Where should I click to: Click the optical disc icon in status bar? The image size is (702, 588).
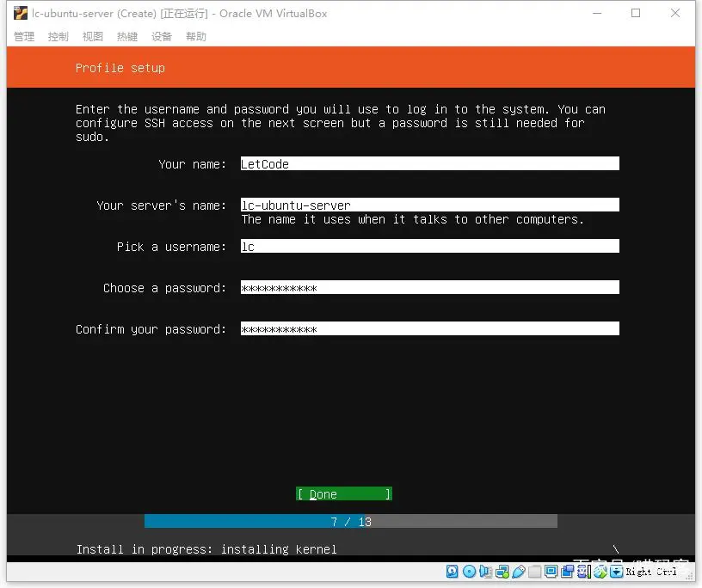(x=469, y=572)
